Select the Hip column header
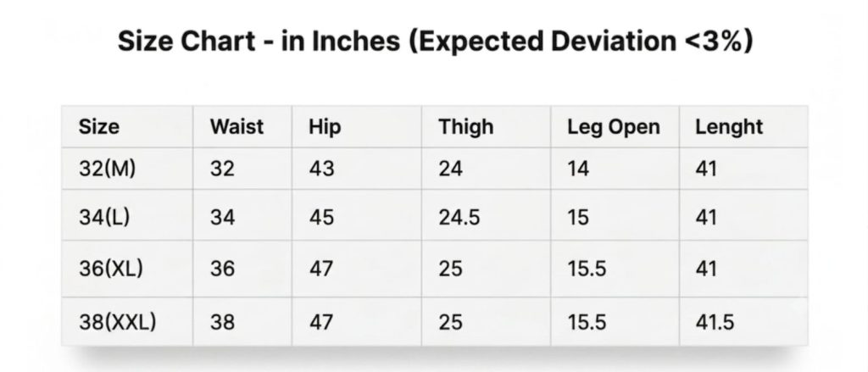Viewport: 868px width, 372px height. pos(325,127)
